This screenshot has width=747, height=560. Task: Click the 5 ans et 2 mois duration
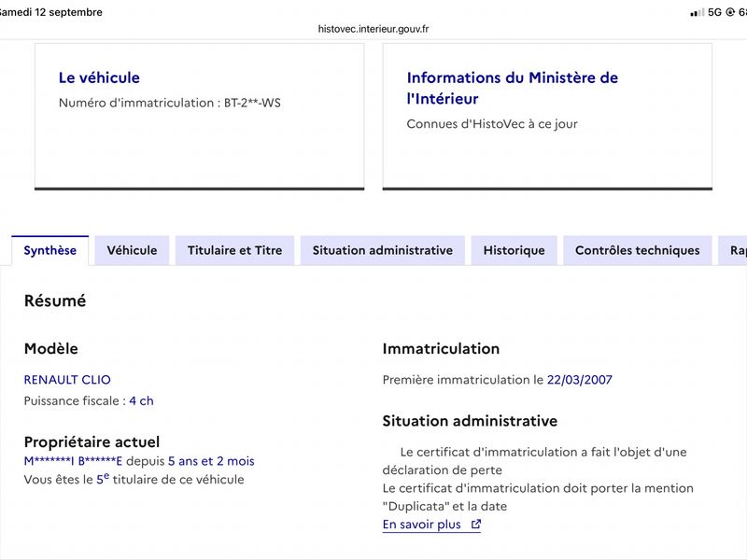(x=211, y=461)
